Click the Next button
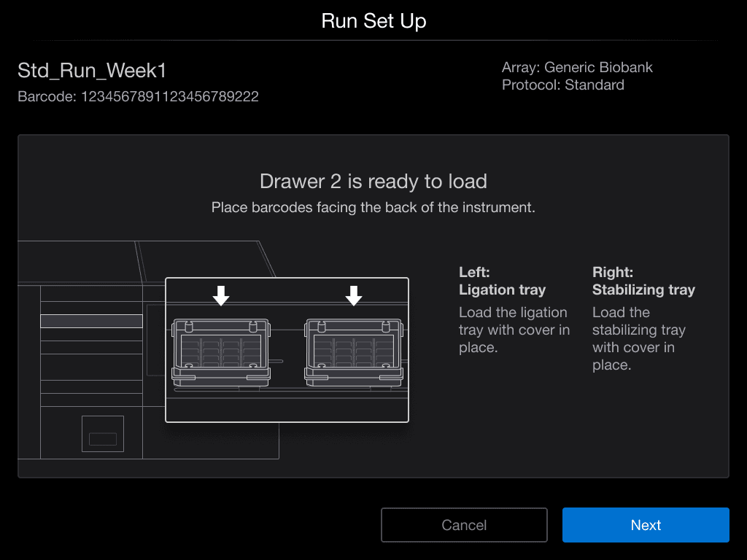 coord(646,525)
